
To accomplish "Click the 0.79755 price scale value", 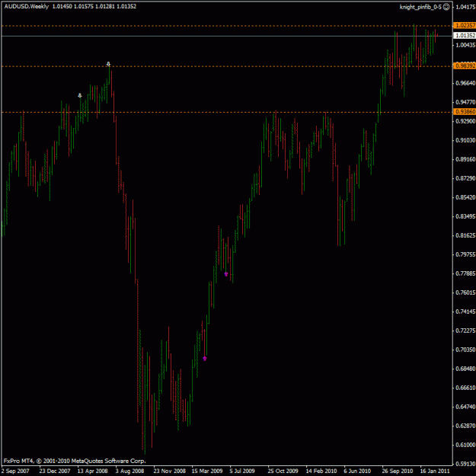I will click(465, 254).
